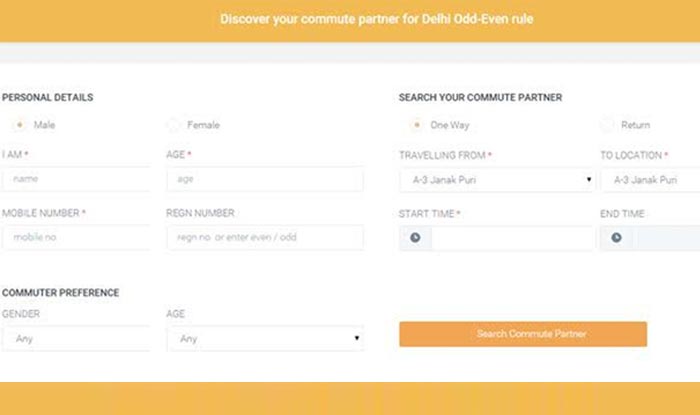Select the mobile number input field
This screenshot has height=415, width=700.
point(76,237)
